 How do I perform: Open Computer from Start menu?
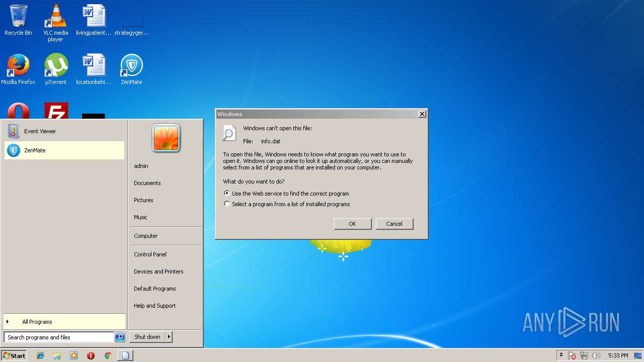coord(145,236)
